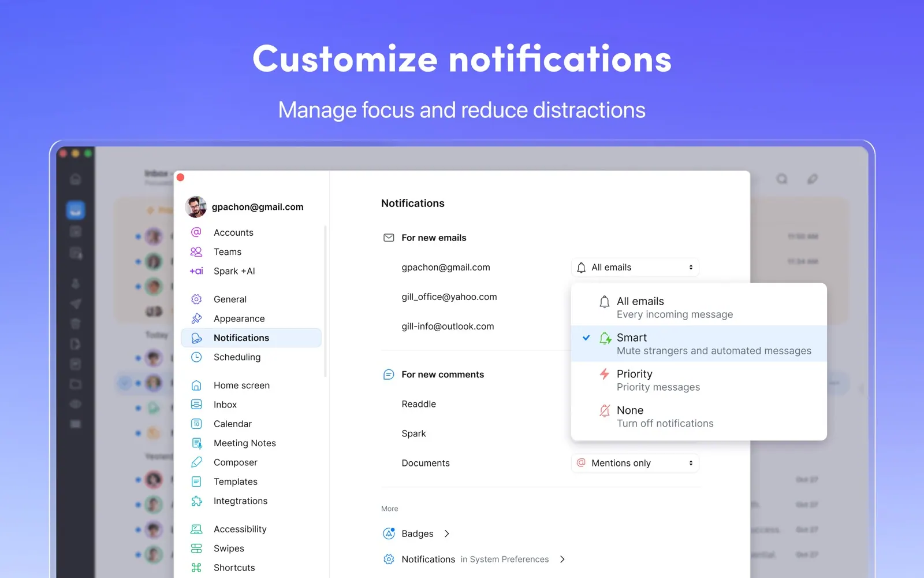This screenshot has height=578, width=924.
Task: Open Notifications in System Preferences link
Action: coord(475,560)
